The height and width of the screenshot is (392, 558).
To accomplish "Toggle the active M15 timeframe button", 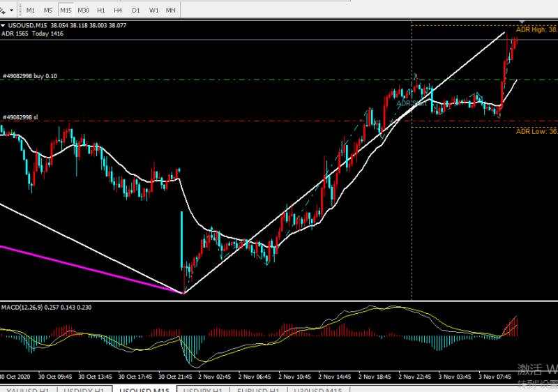I will [66, 10].
